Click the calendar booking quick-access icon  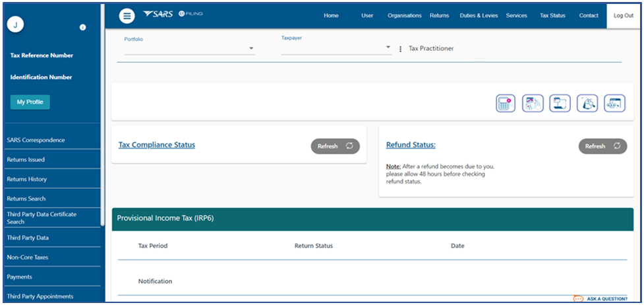560,104
